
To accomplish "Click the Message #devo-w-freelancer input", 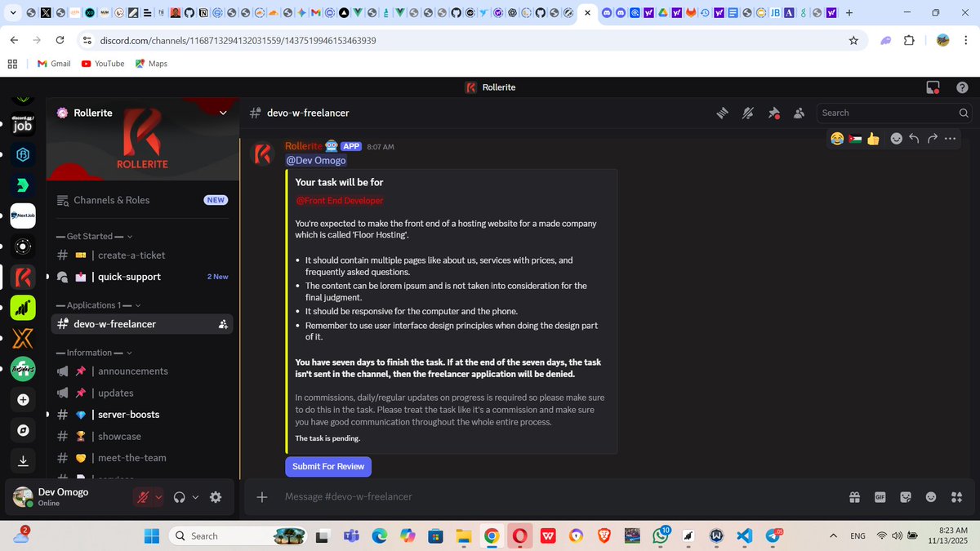I will coord(555,496).
